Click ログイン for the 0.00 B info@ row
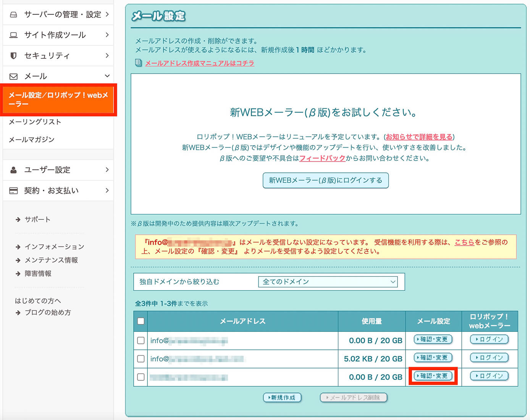 pyautogui.click(x=490, y=339)
